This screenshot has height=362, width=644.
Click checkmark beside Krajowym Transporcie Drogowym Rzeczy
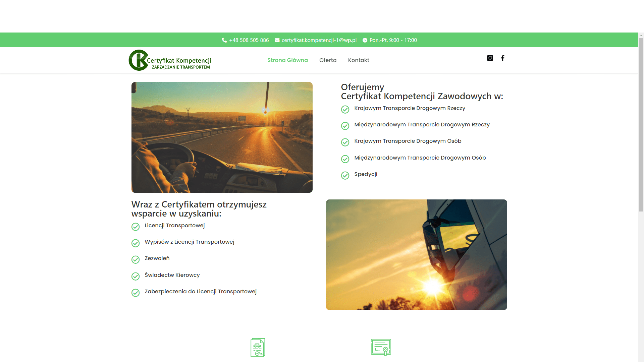345,110
